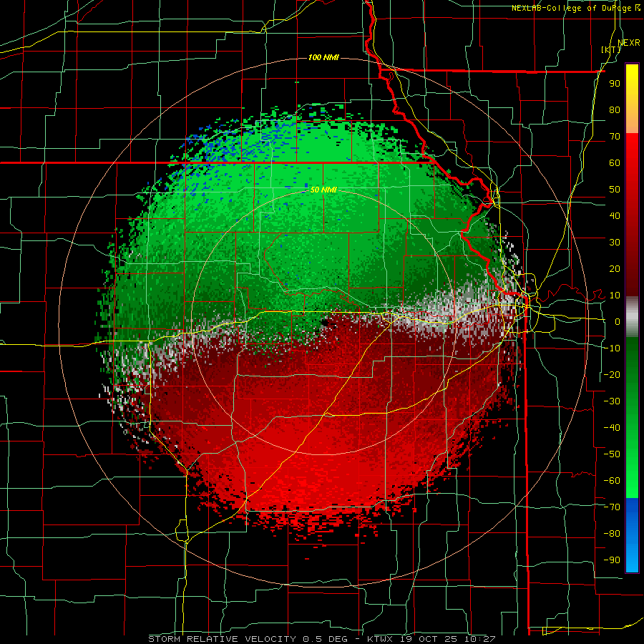The image size is (644, 644).
Task: Click the -20 value on velocity scale
Action: [x=612, y=374]
